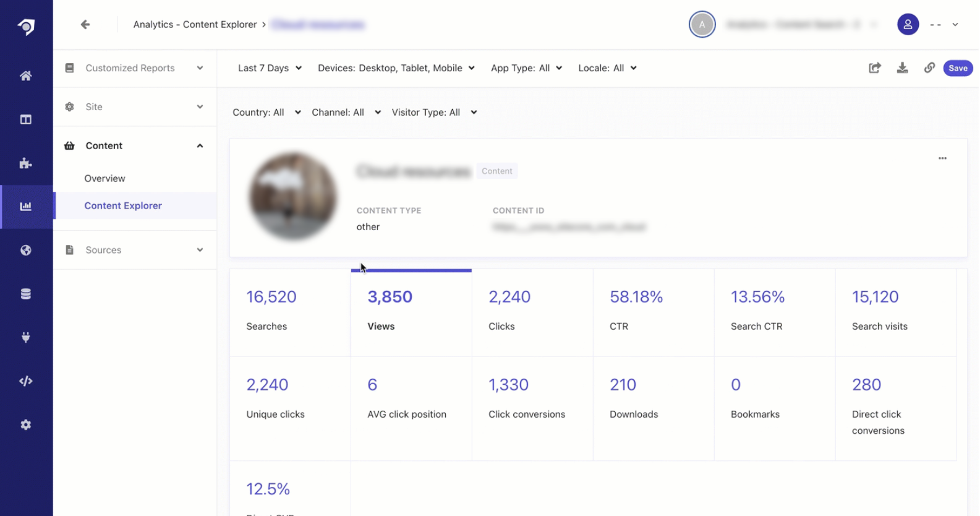Click the 'other' content type value

pos(368,227)
